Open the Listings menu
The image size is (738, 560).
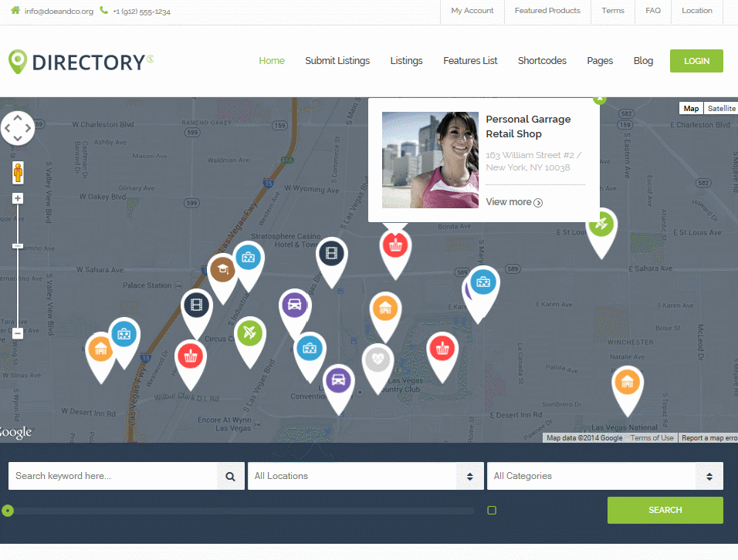click(406, 61)
